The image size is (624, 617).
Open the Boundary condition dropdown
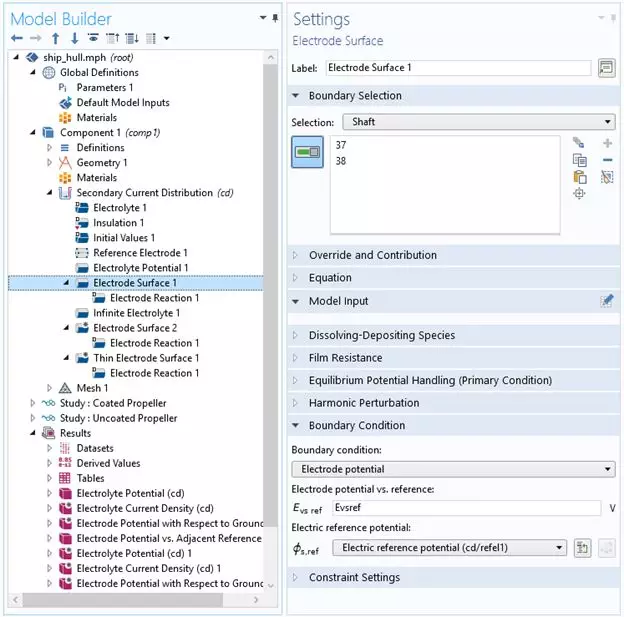point(453,469)
